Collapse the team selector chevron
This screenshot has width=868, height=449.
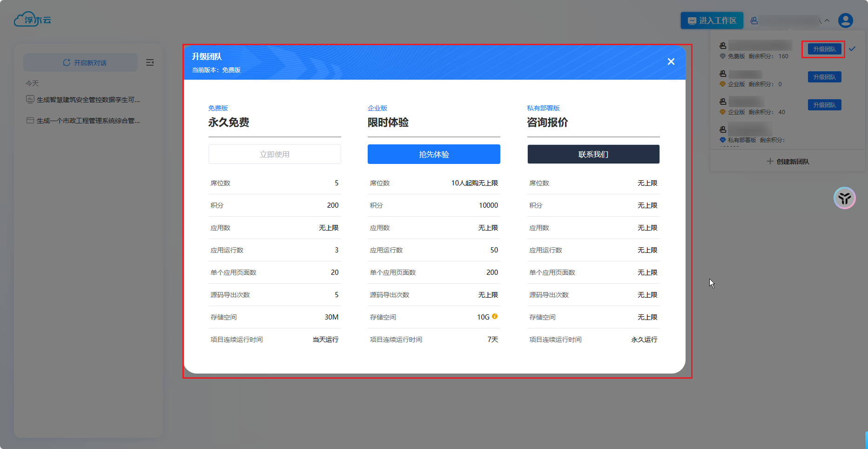827,20
